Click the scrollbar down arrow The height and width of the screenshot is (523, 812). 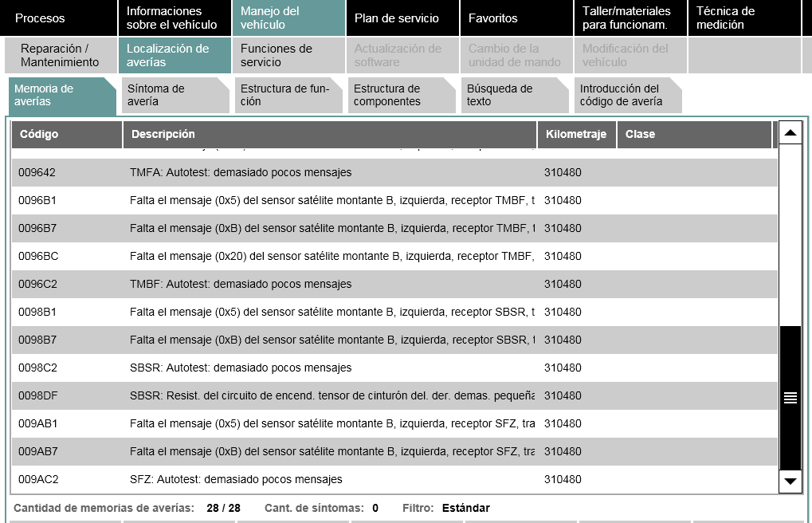tap(790, 482)
